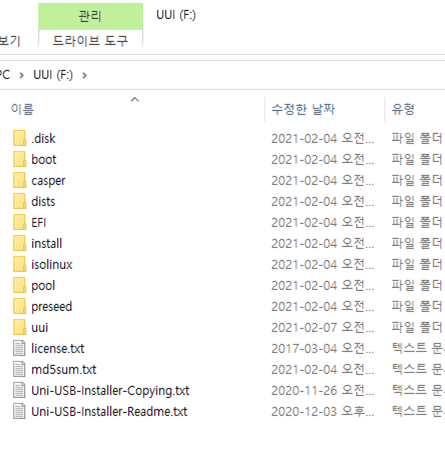Click the license.txt file icon
Screen dimensions: 445x474
click(19, 348)
